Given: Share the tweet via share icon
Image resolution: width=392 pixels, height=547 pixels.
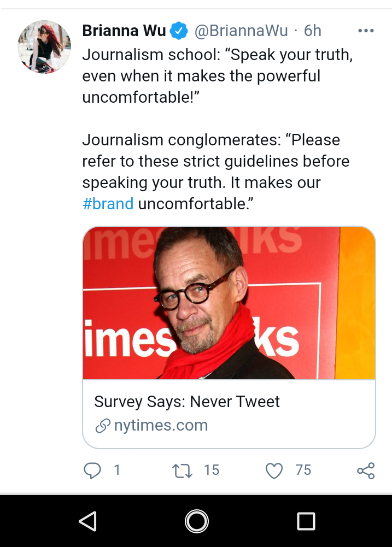Looking at the screenshot, I should tap(366, 470).
